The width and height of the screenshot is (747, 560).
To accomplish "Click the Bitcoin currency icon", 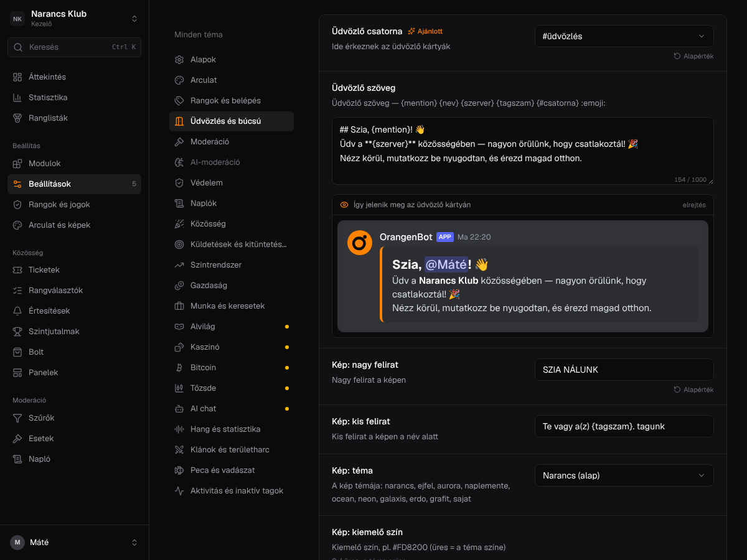I will coord(179,368).
